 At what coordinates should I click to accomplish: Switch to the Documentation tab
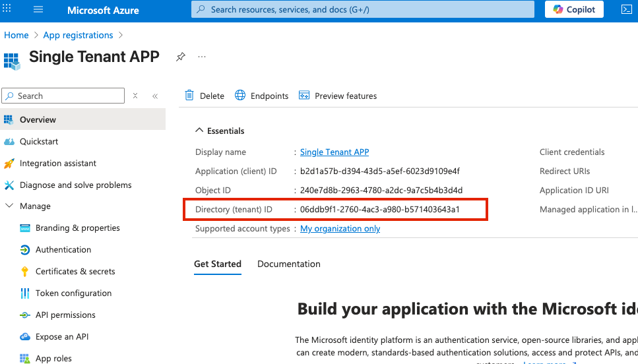click(289, 264)
